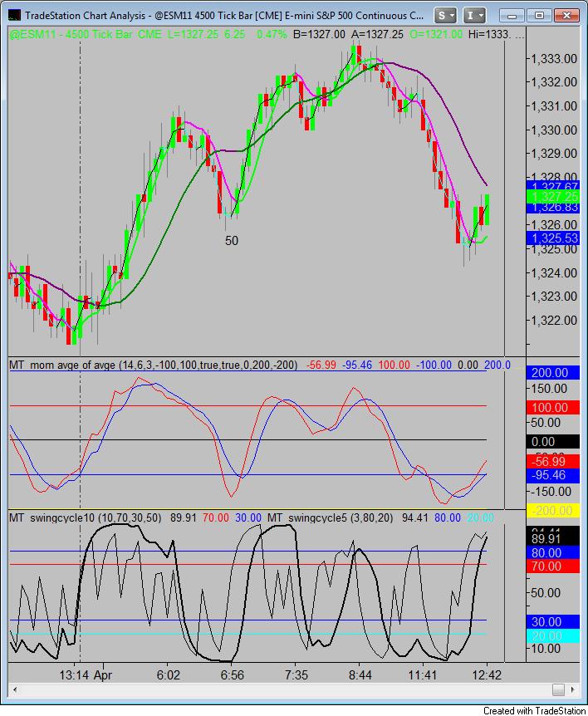Screen dimensions: 588x716
Task: Click the MT swingcycle10 indicator label
Action: click(x=86, y=517)
